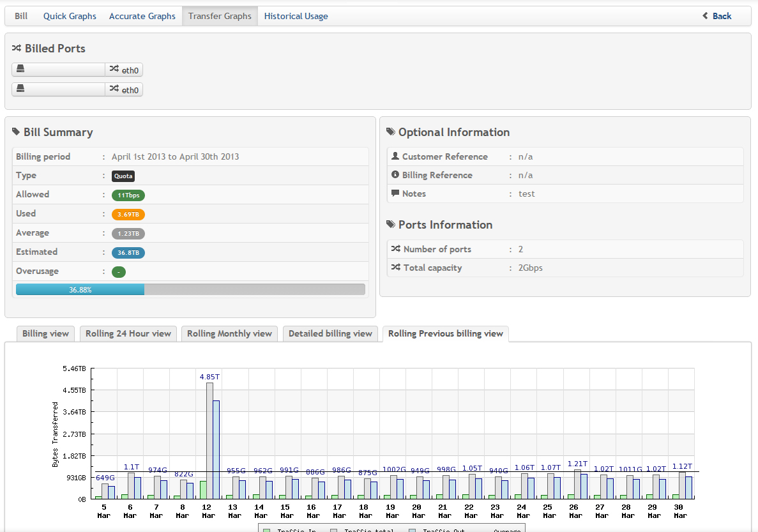The image size is (758, 532).
Task: Click the Back arrow icon
Action: pyautogui.click(x=705, y=16)
